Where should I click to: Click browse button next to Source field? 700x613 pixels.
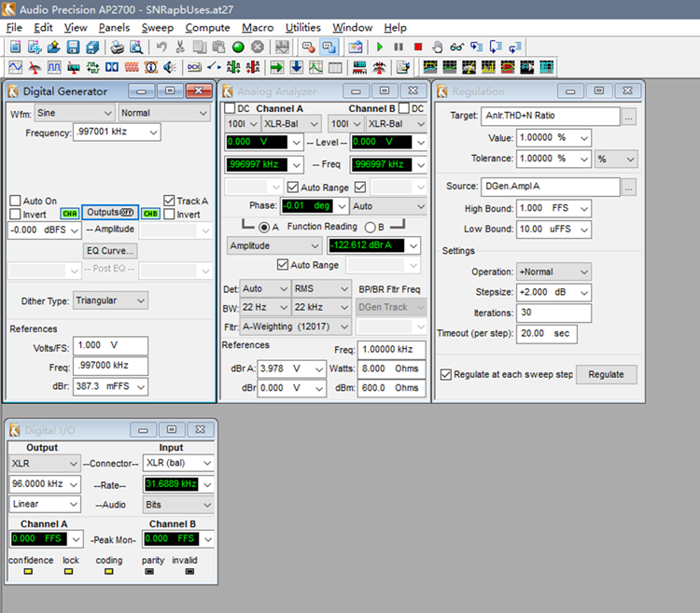click(628, 188)
